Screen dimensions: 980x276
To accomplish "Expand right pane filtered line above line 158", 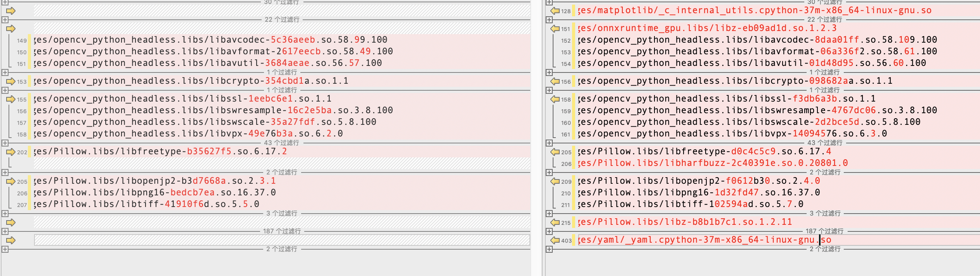I will (549, 90).
